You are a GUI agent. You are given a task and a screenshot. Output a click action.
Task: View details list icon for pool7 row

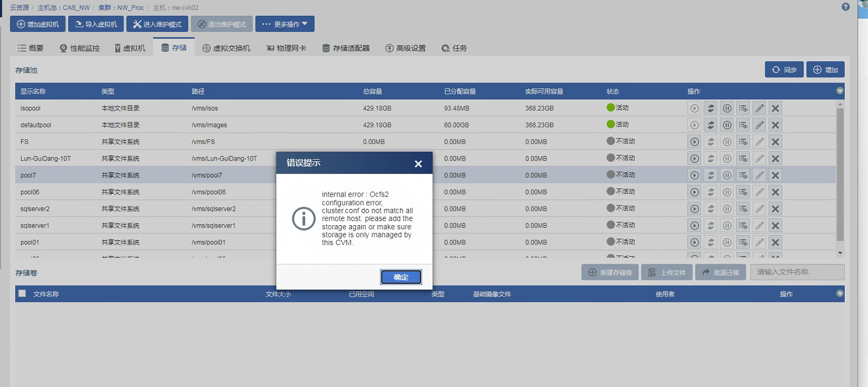[743, 175]
